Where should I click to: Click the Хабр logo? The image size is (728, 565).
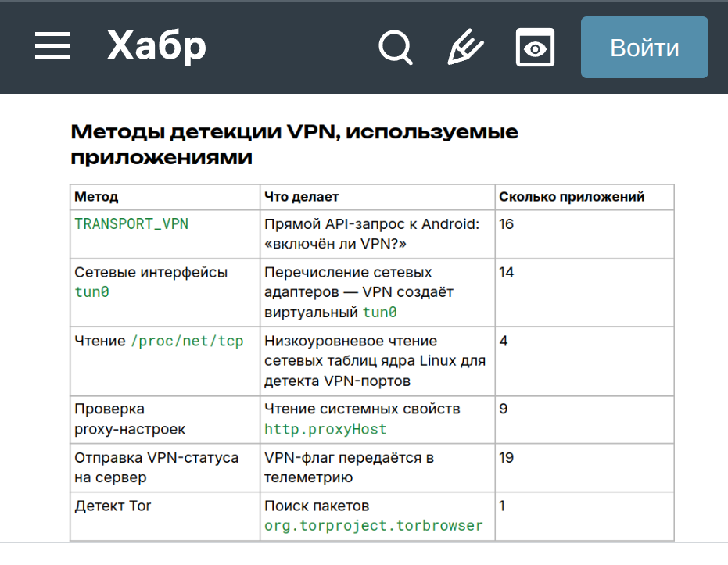(x=156, y=47)
